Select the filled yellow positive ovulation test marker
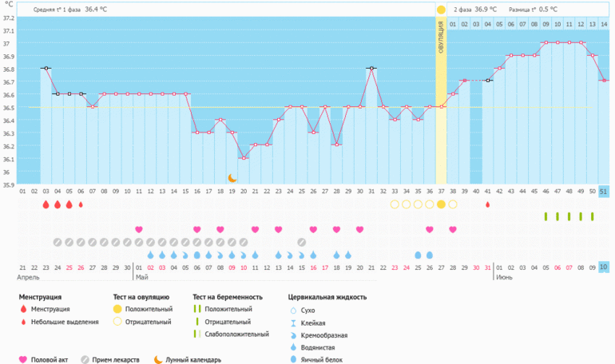This screenshot has height=364, width=615. click(441, 204)
